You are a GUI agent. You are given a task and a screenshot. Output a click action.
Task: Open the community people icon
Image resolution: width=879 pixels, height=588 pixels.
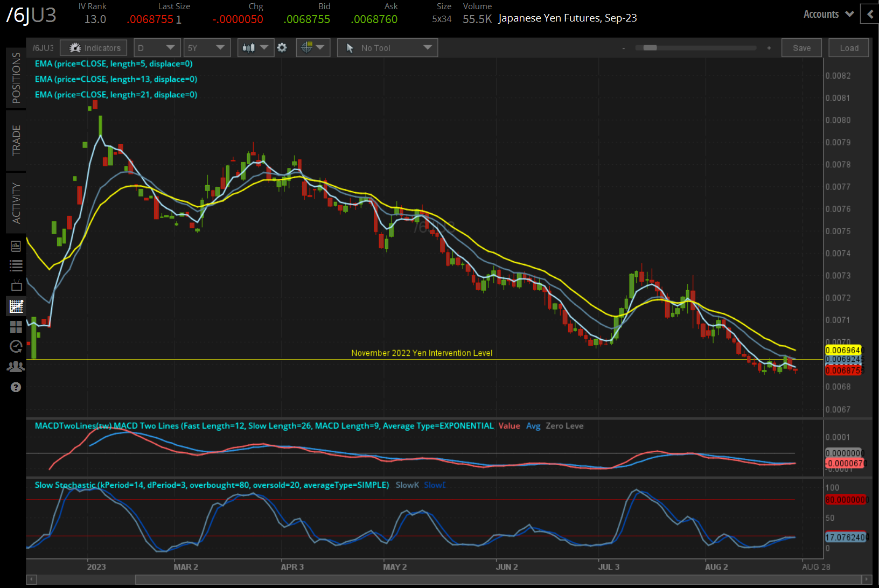click(x=16, y=367)
